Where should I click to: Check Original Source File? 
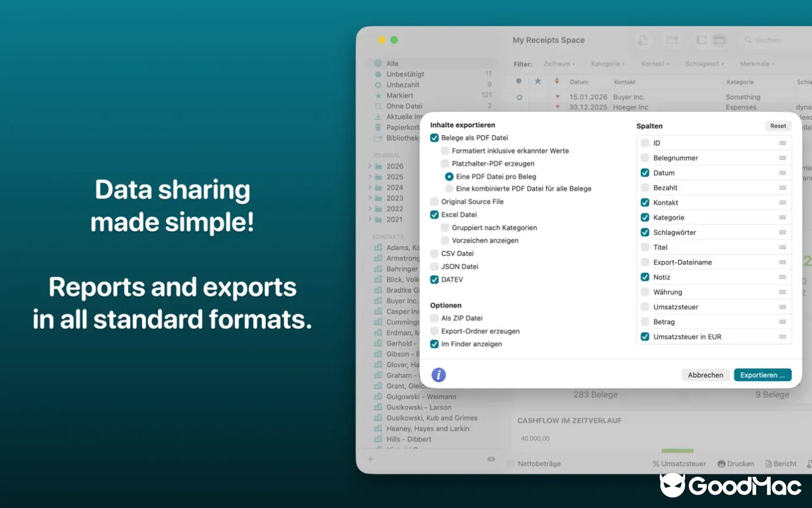tap(435, 202)
